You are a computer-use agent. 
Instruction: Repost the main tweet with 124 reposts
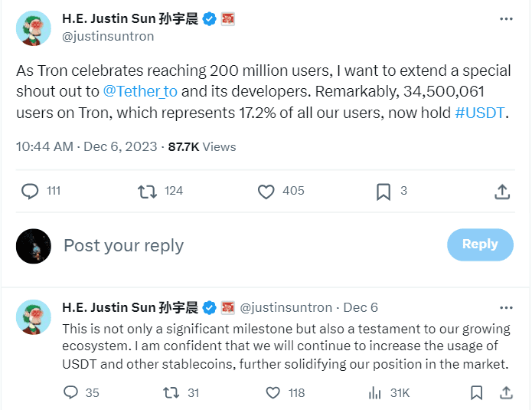[147, 191]
